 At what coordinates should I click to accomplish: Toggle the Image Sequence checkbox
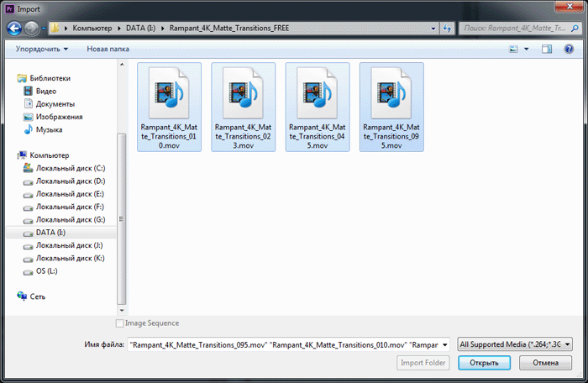pyautogui.click(x=119, y=323)
